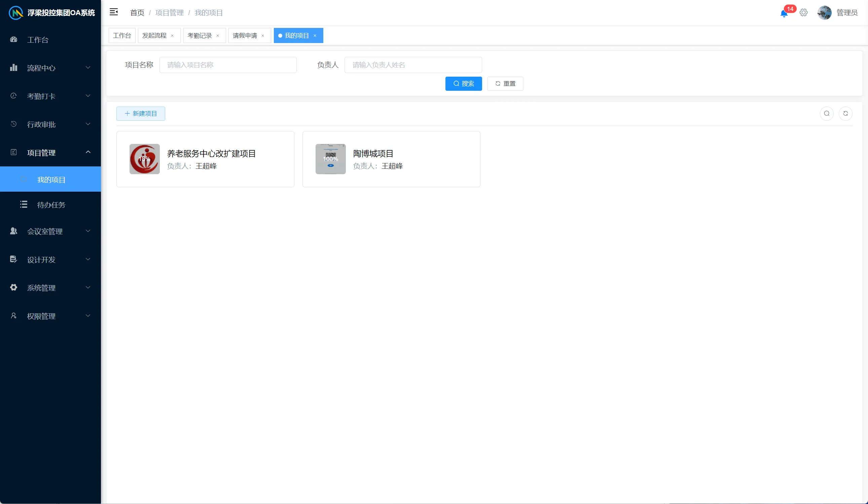This screenshot has width=868, height=504.
Task: Click the 考勤打卡 clock icon
Action: [x=14, y=96]
